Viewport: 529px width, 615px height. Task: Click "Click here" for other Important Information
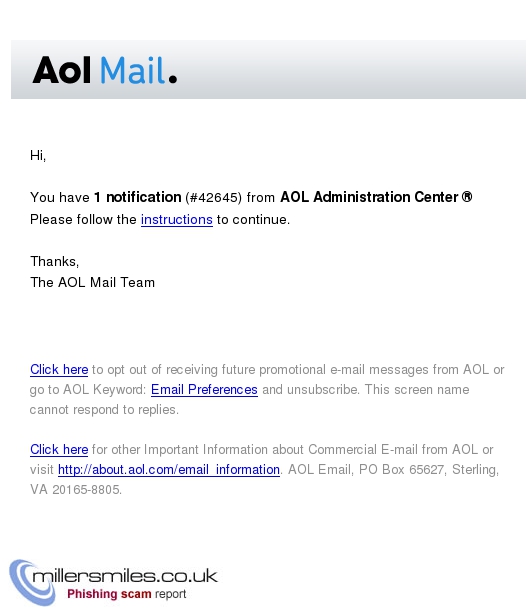[x=59, y=449]
